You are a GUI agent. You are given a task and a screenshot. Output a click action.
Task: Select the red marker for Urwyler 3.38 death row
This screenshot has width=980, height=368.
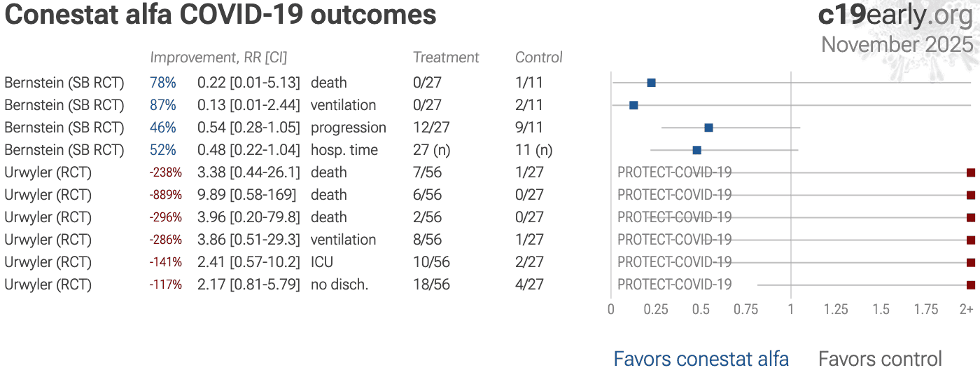[970, 172]
